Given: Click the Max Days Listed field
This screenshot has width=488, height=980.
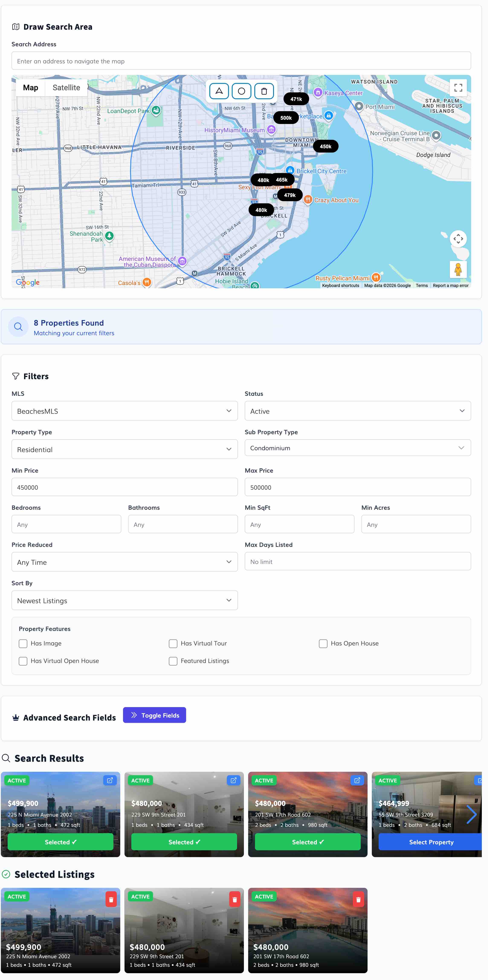Looking at the screenshot, I should click(358, 562).
